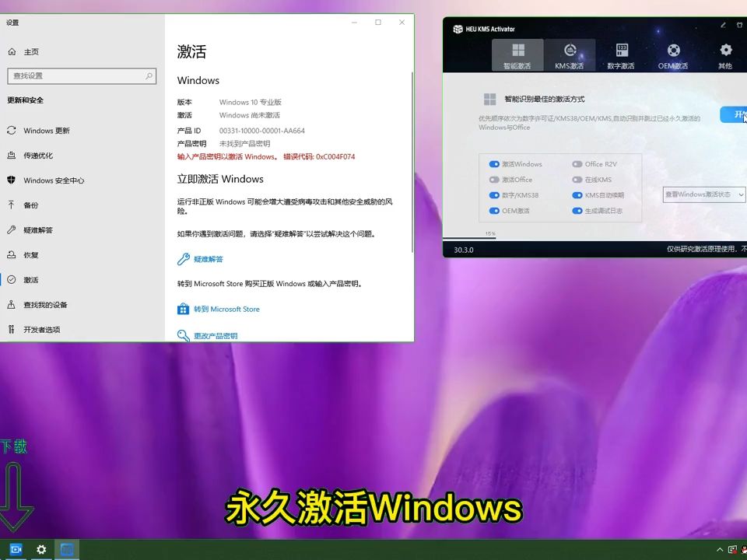Minimize the Settings window
Screen dimensions: 747x560
(x=355, y=23)
